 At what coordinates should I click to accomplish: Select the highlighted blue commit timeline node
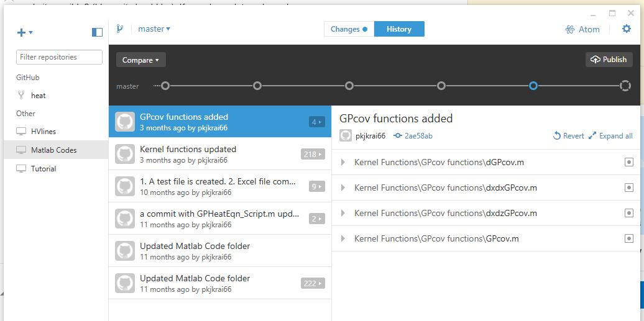533,86
